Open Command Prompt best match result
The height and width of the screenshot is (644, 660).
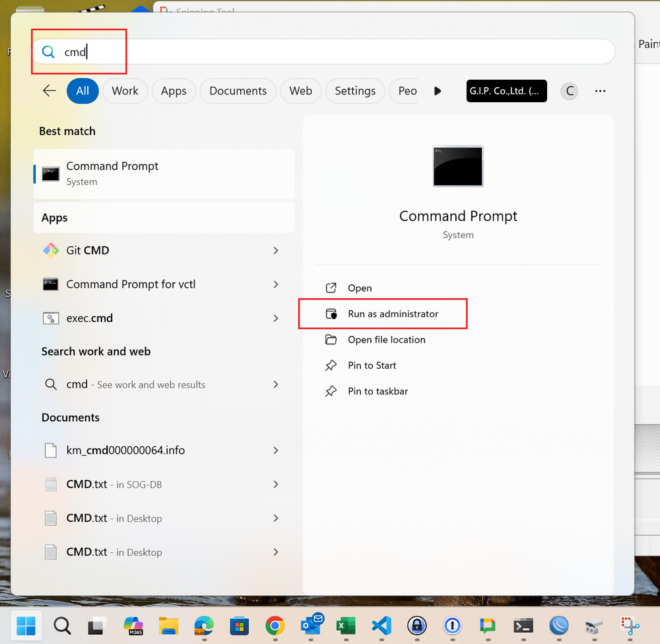pyautogui.click(x=164, y=174)
